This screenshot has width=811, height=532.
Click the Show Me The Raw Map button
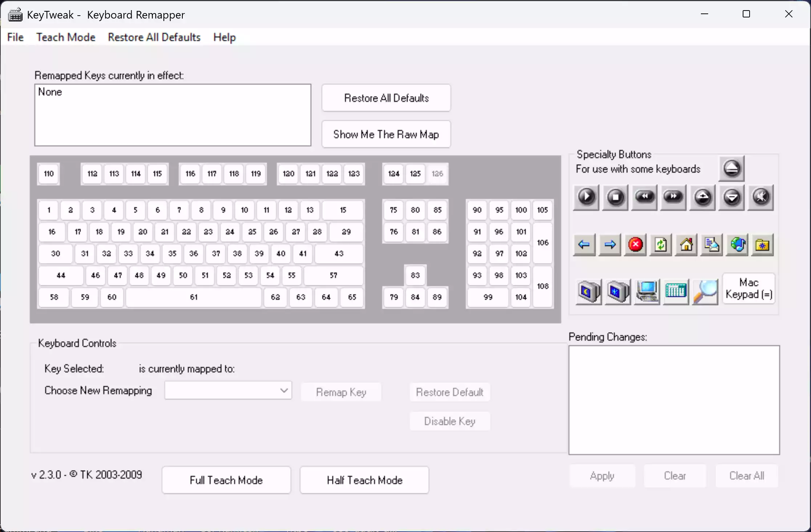(386, 134)
